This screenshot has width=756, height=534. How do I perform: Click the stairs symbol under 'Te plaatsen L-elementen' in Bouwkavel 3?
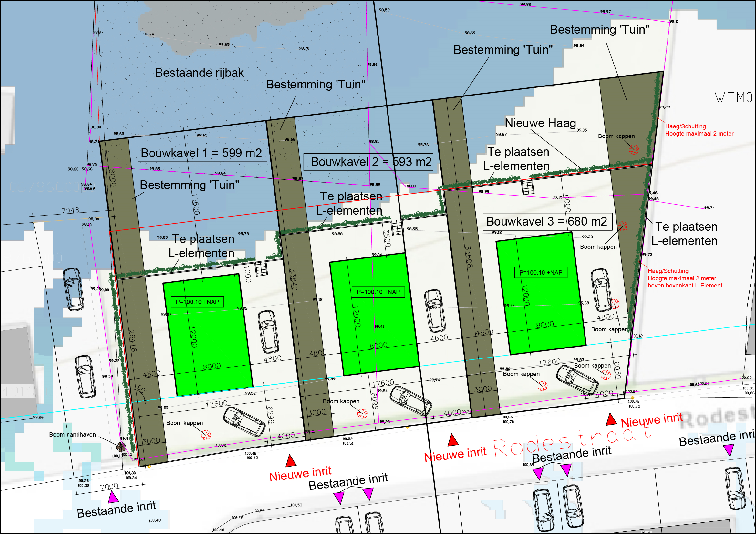pos(528,187)
